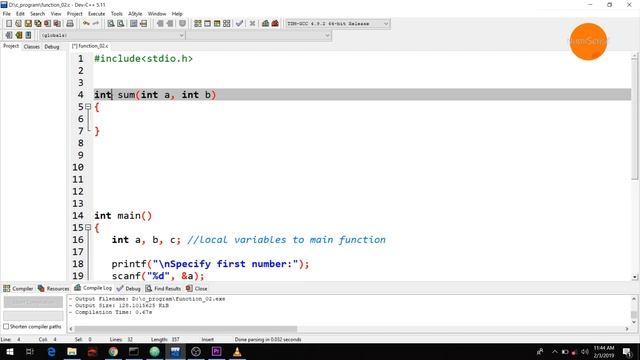Stop execution with the X icon

[x=252, y=24]
